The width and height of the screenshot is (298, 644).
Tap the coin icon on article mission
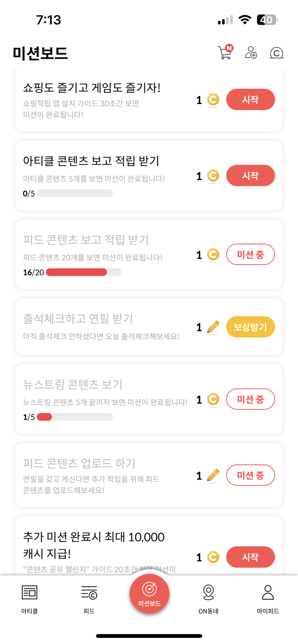click(x=213, y=176)
